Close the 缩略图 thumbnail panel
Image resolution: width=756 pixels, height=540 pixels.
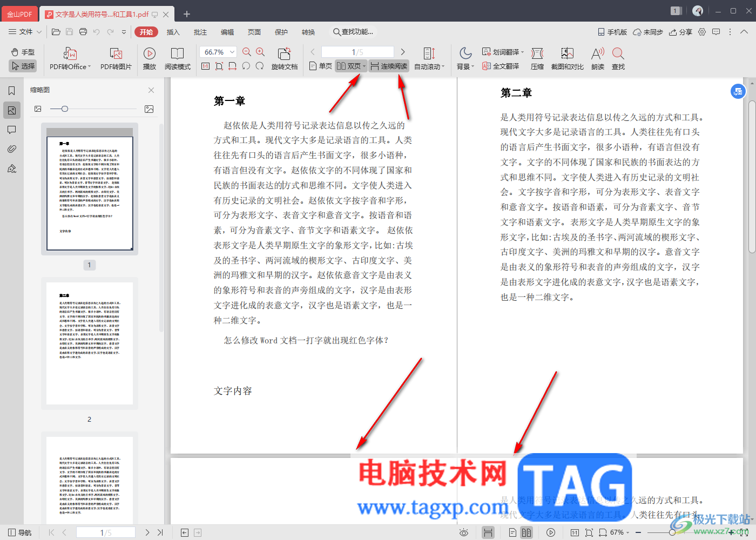[x=151, y=90]
